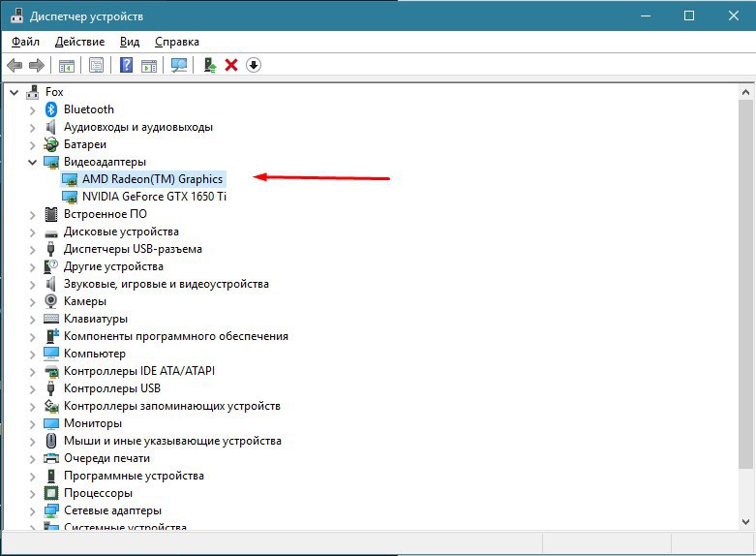The image size is (756, 556).
Task: Click the battery icon beside Батареи
Action: tap(50, 144)
